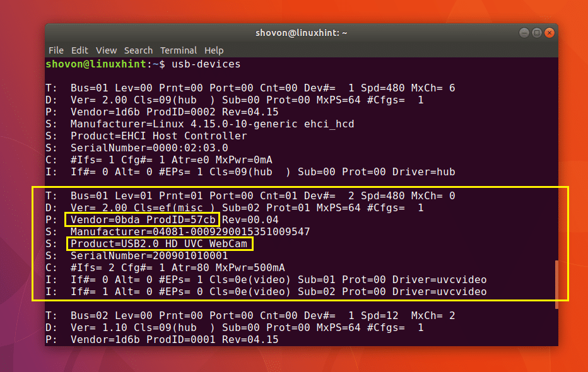The height and width of the screenshot is (372, 588).
Task: Click the window title shovon@linuxhint: ~
Action: click(x=301, y=32)
